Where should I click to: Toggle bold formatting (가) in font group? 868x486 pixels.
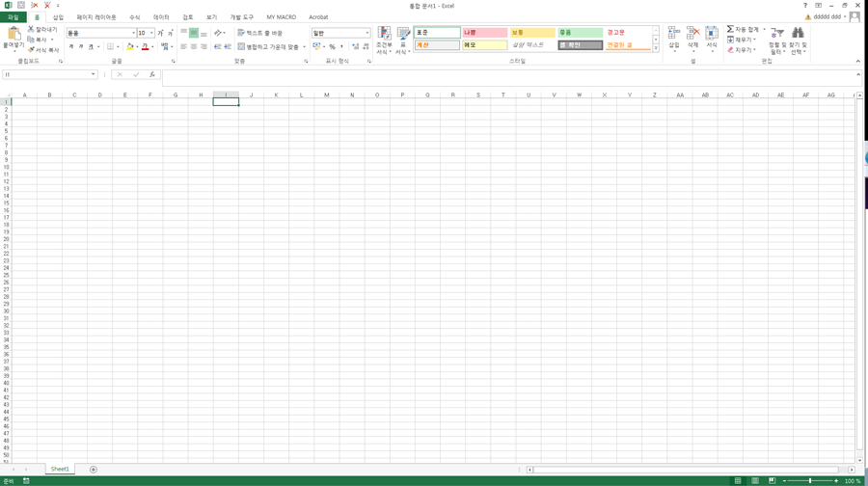[70, 47]
